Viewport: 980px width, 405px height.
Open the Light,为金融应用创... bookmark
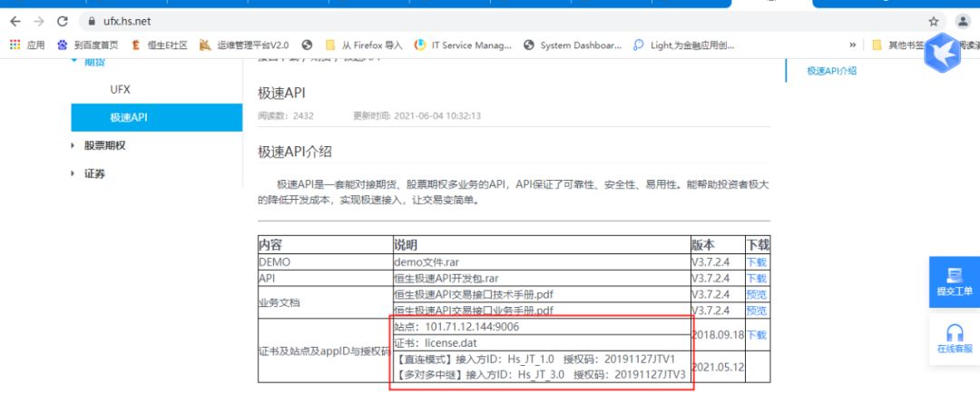pyautogui.click(x=684, y=45)
